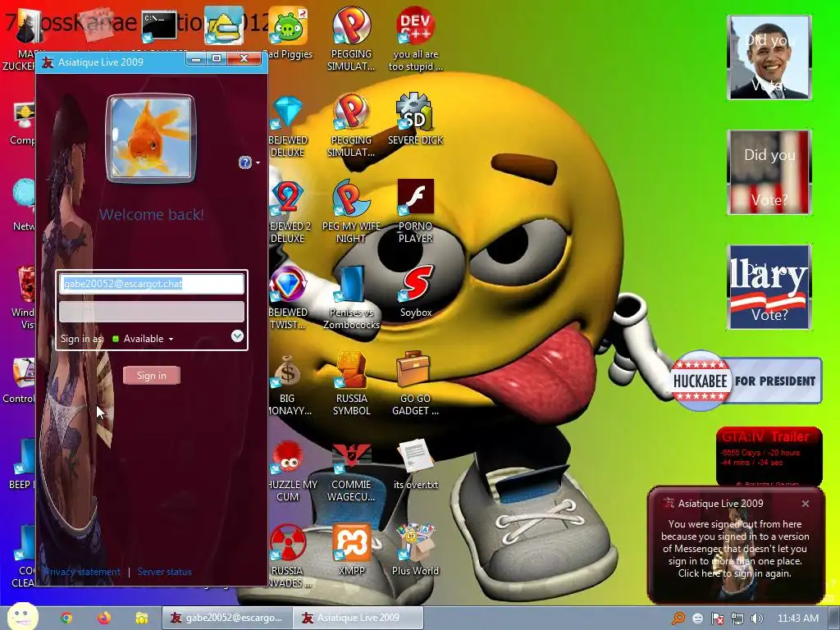Click the Asiatique Live title bar icon
Image resolution: width=840 pixels, height=630 pixels.
click(48, 62)
